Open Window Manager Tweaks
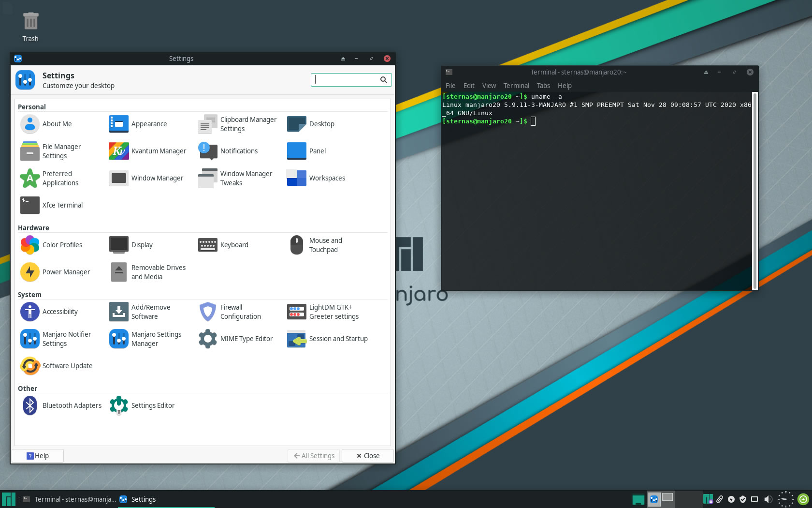812x508 pixels. tap(235, 179)
